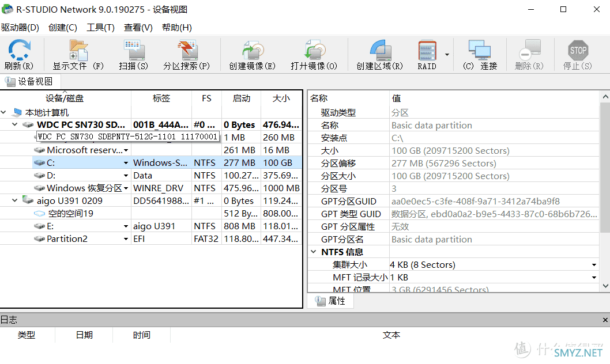Open dropdown arrow on Microsoft reserved row

(x=126, y=150)
